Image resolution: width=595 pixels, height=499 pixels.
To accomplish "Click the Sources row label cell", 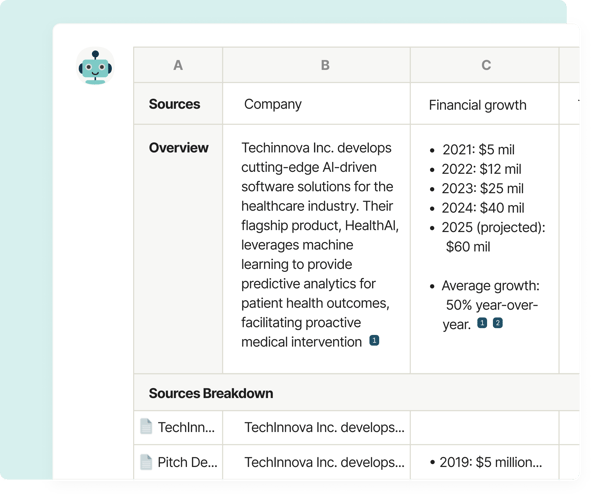I will tap(178, 104).
